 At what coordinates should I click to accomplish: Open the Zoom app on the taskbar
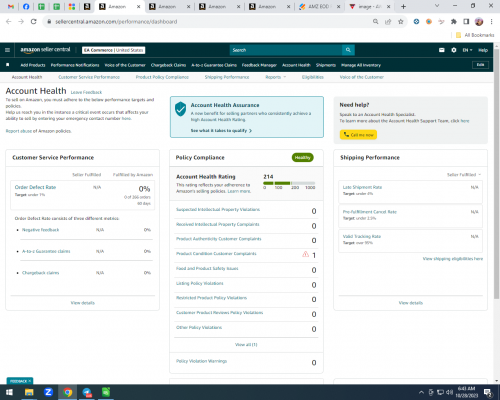point(48,392)
